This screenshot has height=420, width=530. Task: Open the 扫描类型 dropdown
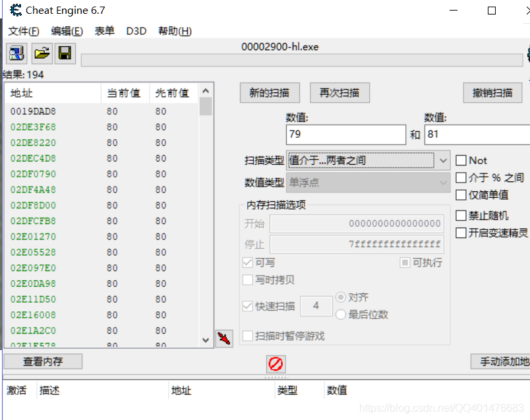pyautogui.click(x=368, y=160)
